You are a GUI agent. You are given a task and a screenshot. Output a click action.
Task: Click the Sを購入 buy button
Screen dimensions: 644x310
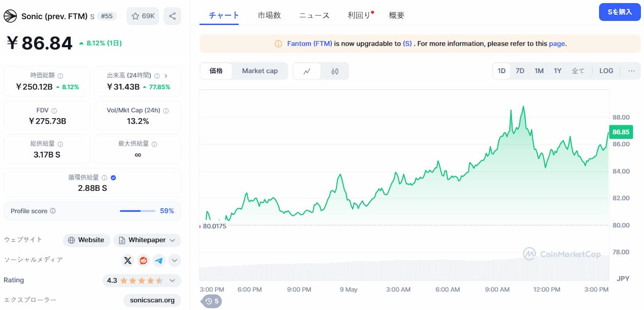(619, 12)
